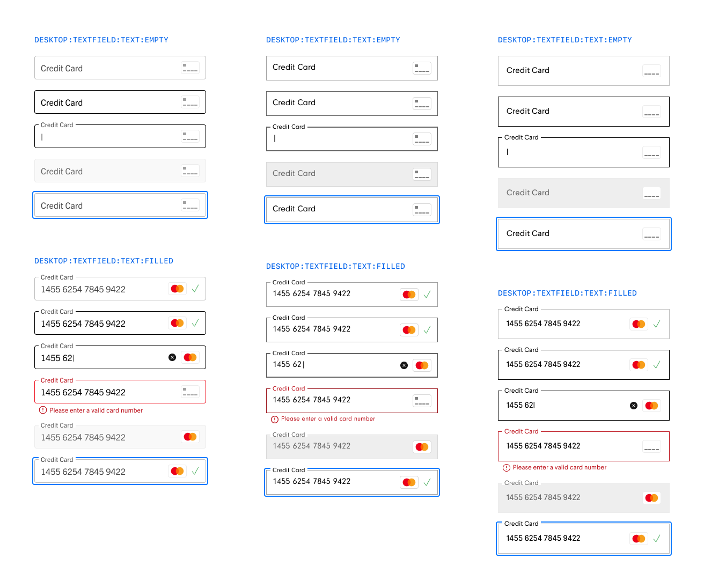
Task: Click the card placeholder icon in left column's blue-focused empty field
Action: pyautogui.click(x=190, y=205)
